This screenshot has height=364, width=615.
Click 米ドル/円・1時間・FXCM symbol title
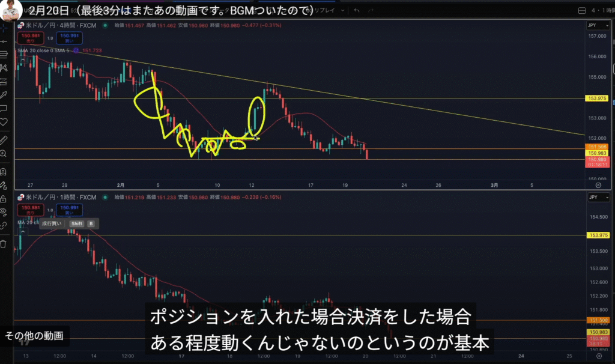(61, 197)
